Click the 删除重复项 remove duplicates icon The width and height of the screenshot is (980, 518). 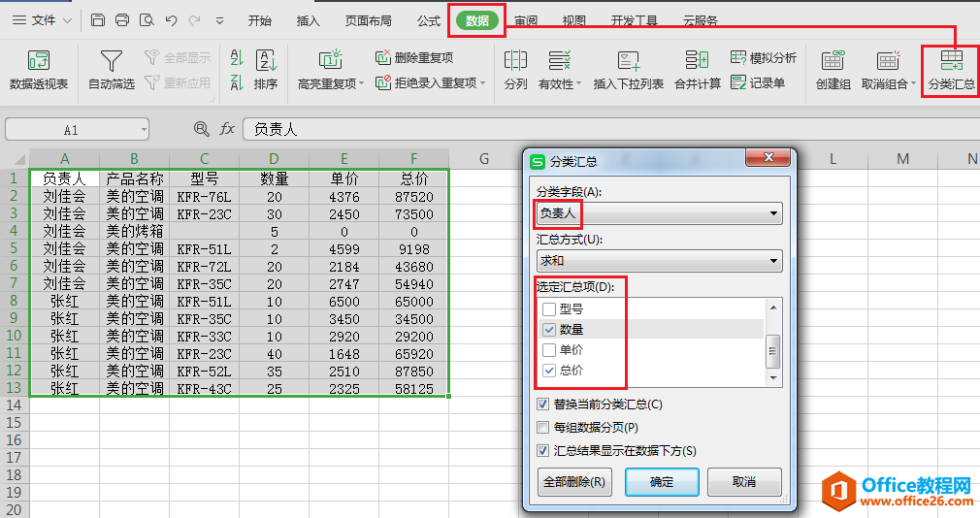384,58
